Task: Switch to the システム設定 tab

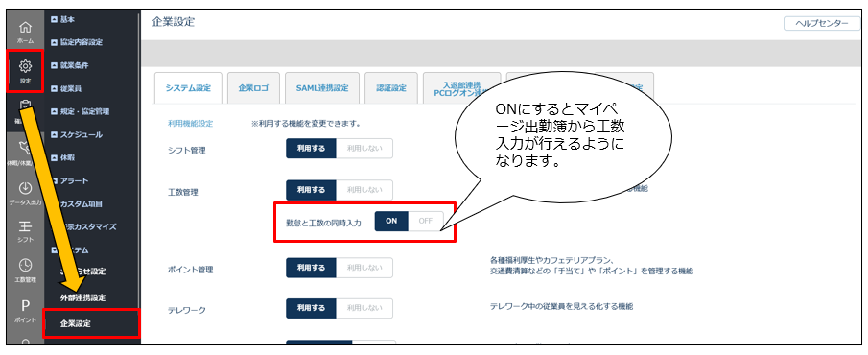Action: click(x=188, y=88)
